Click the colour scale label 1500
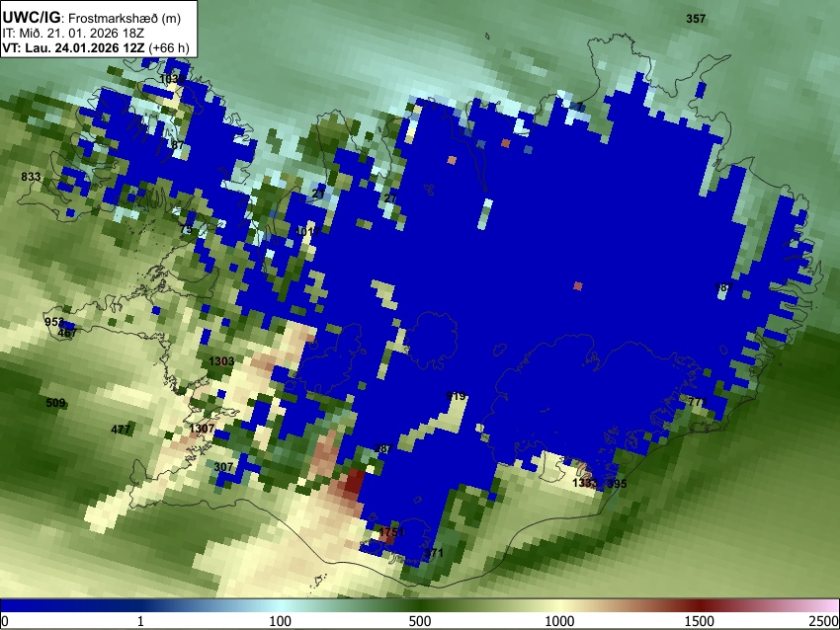The height and width of the screenshot is (630, 840). 700,621
